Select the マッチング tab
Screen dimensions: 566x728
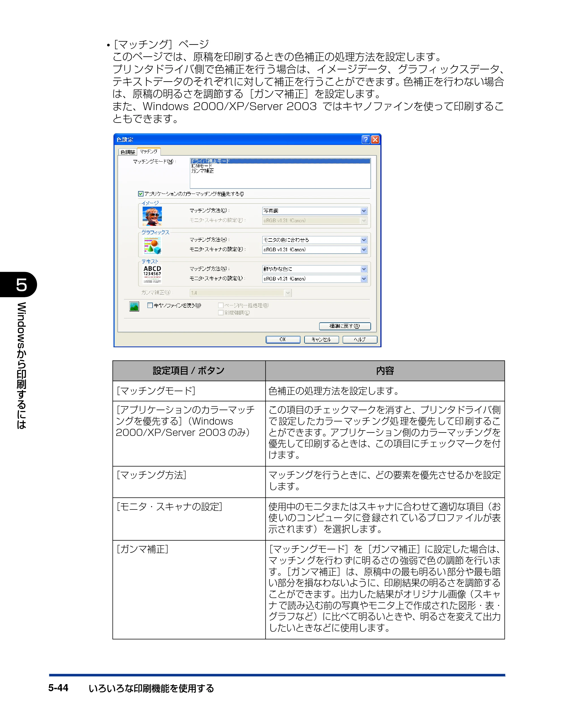pyautogui.click(x=149, y=151)
